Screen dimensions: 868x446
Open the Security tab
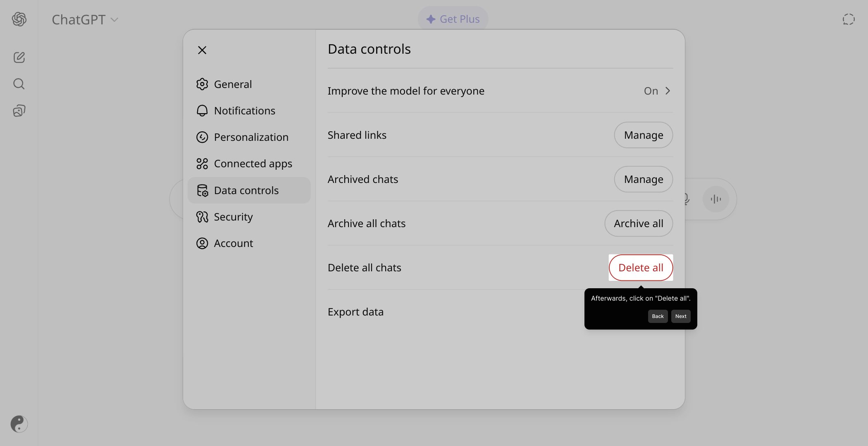(249, 217)
